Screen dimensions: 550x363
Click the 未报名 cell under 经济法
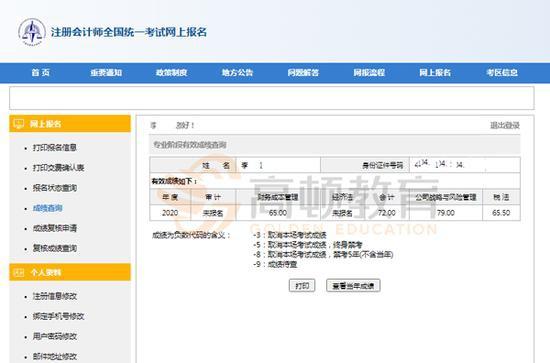(x=342, y=213)
